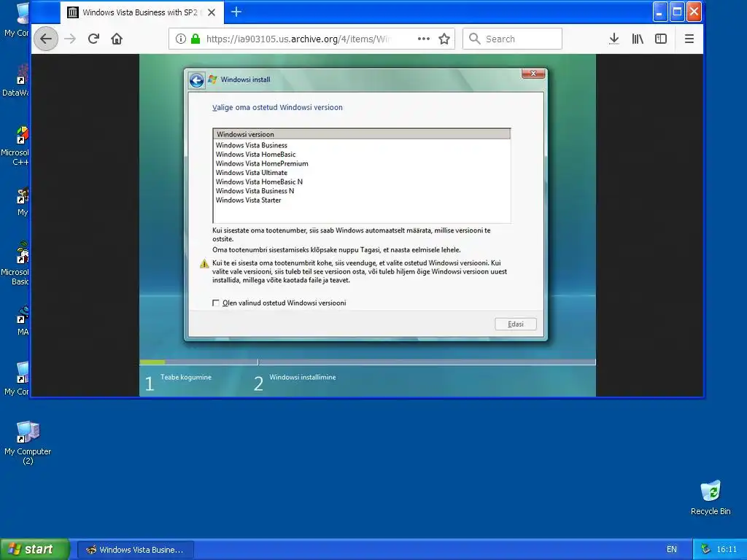Select the MA desktop shortcut

(x=22, y=321)
